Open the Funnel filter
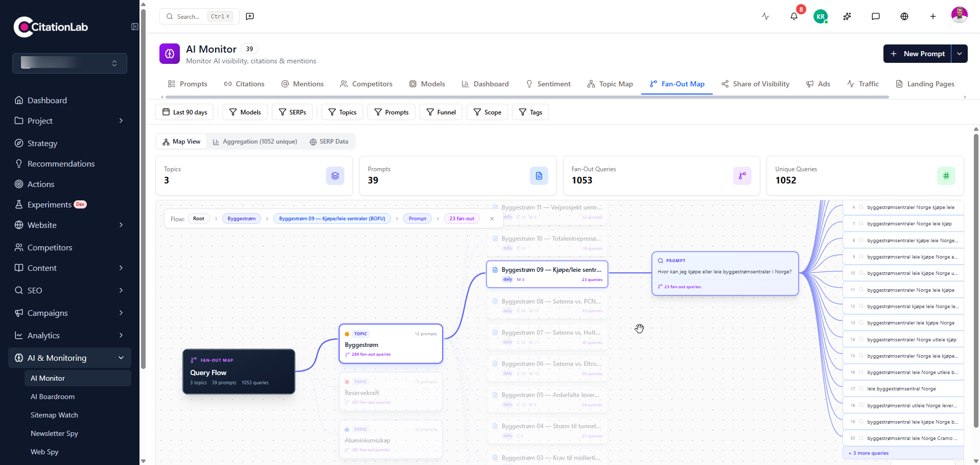Image resolution: width=980 pixels, height=465 pixels. point(441,112)
